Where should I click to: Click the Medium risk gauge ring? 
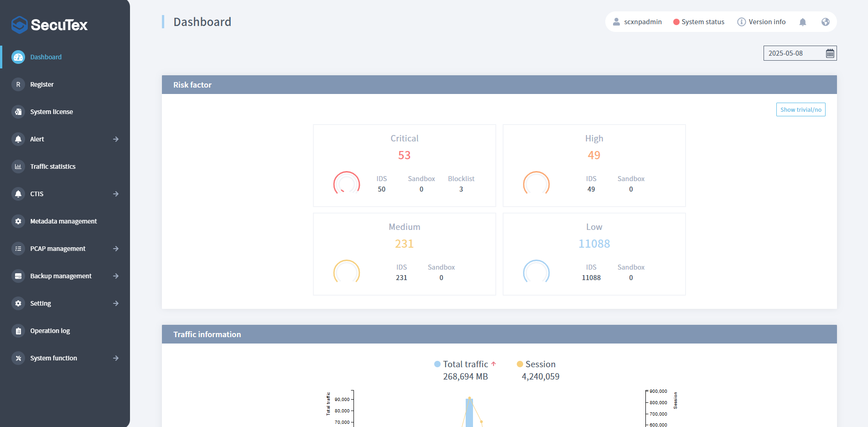coord(347,271)
